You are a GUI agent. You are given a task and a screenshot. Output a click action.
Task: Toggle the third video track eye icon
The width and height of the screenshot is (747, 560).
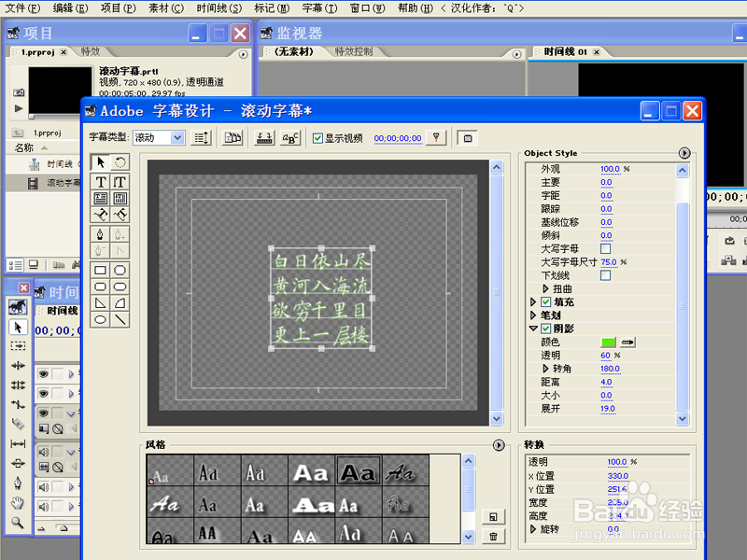[x=43, y=413]
